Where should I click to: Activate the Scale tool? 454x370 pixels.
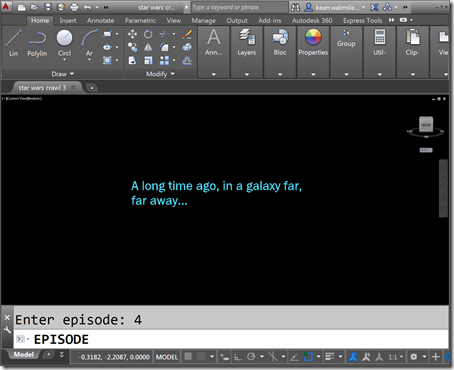tap(148, 60)
